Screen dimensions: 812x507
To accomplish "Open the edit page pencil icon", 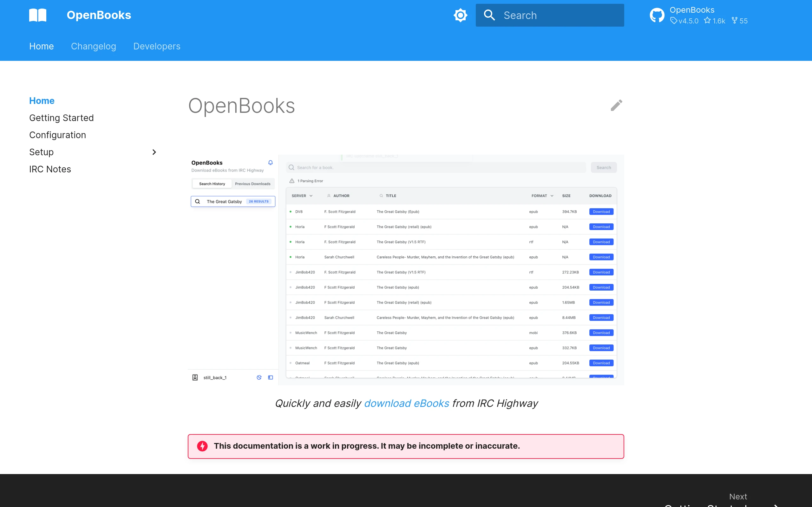I will pyautogui.click(x=617, y=105).
